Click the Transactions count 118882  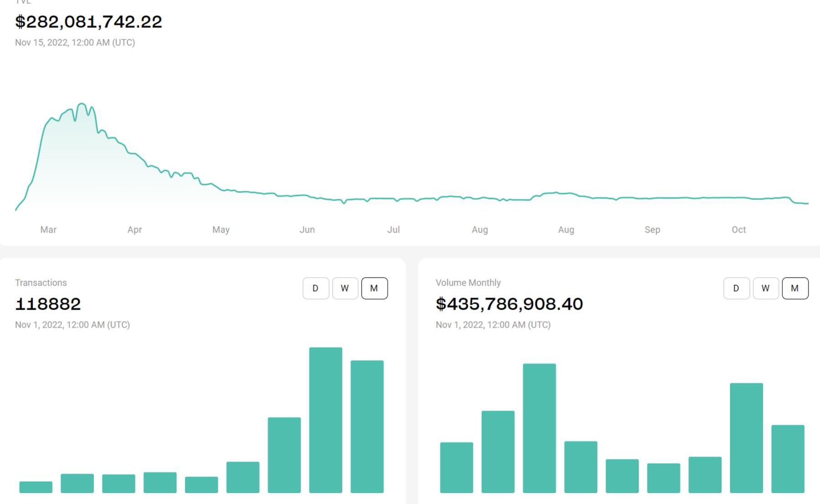pos(48,304)
